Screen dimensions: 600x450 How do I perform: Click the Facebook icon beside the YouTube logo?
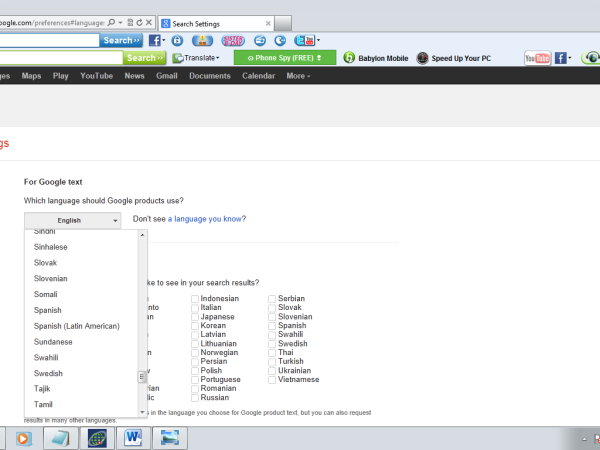click(560, 58)
